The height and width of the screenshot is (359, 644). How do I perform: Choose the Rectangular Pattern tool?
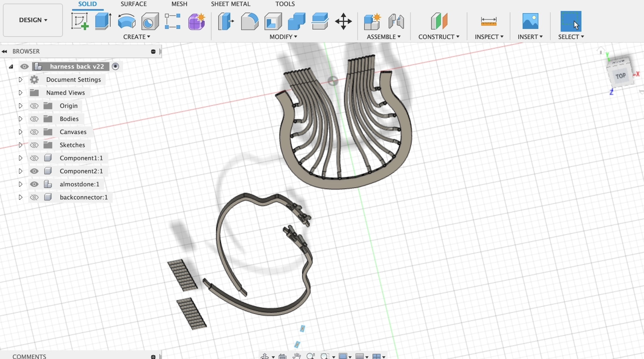point(173,21)
